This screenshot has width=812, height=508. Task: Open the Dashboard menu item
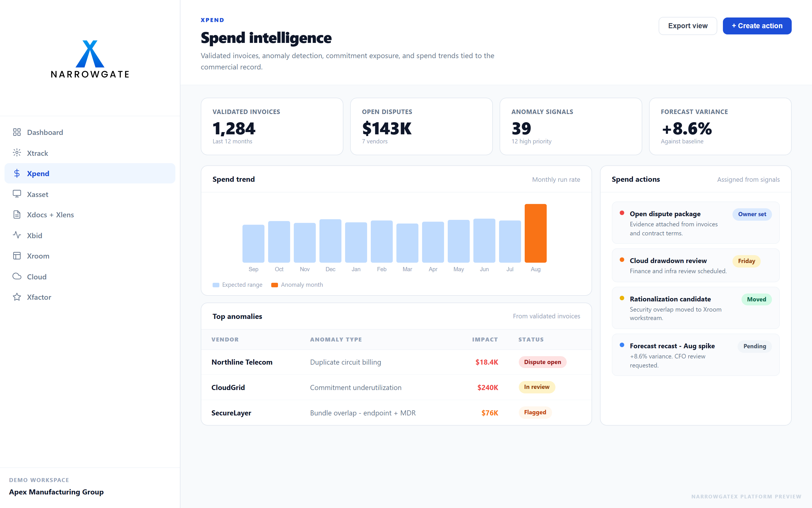[90, 132]
